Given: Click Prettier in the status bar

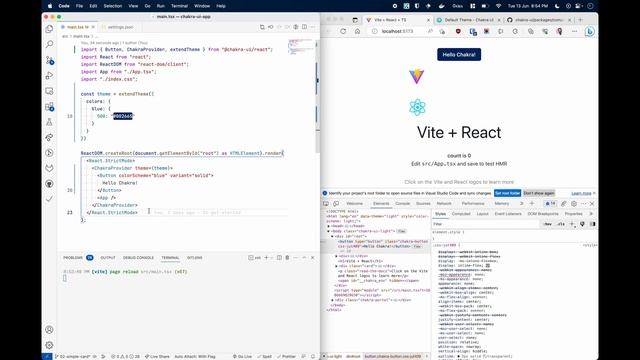Looking at the screenshot, I should point(286,356).
